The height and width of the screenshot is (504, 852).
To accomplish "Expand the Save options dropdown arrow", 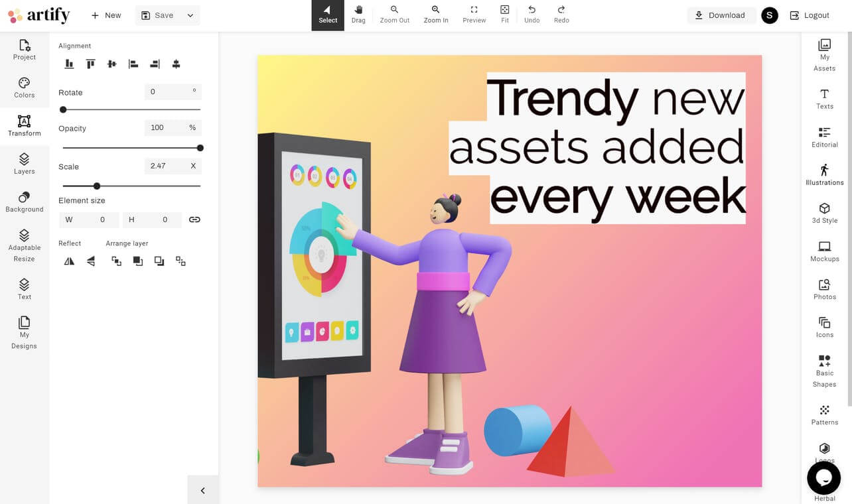I will tap(190, 15).
